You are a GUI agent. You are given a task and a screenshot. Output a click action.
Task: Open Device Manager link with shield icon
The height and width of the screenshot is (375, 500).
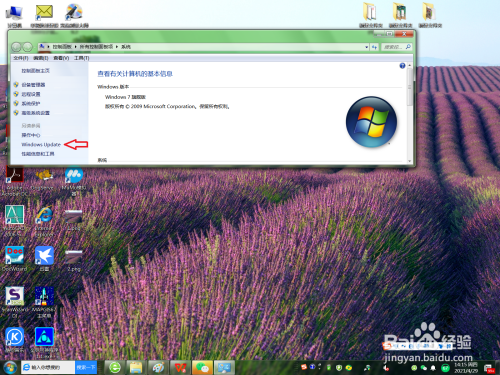point(33,85)
